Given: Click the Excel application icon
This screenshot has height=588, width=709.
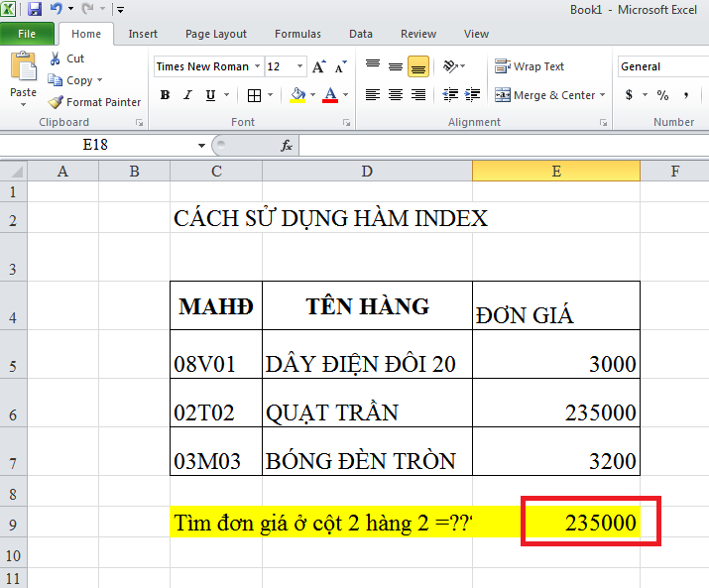Looking at the screenshot, I should [8, 9].
